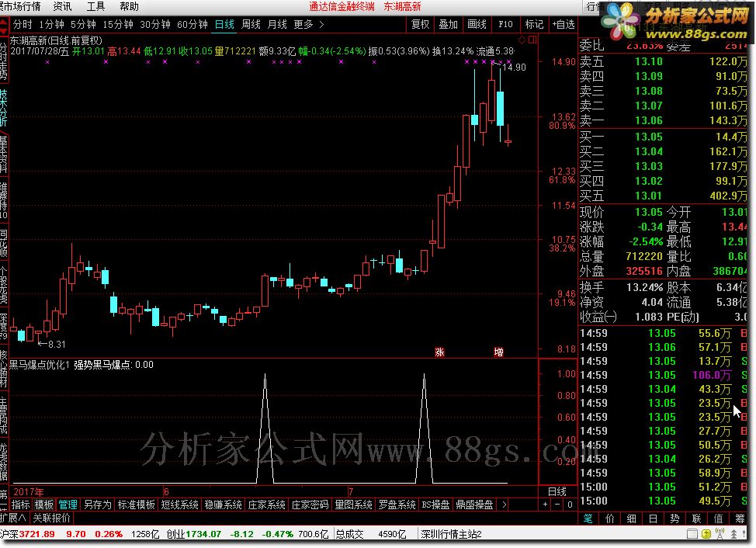Select the '鼎盛操盘' template
756x548 pixels.
[474, 505]
